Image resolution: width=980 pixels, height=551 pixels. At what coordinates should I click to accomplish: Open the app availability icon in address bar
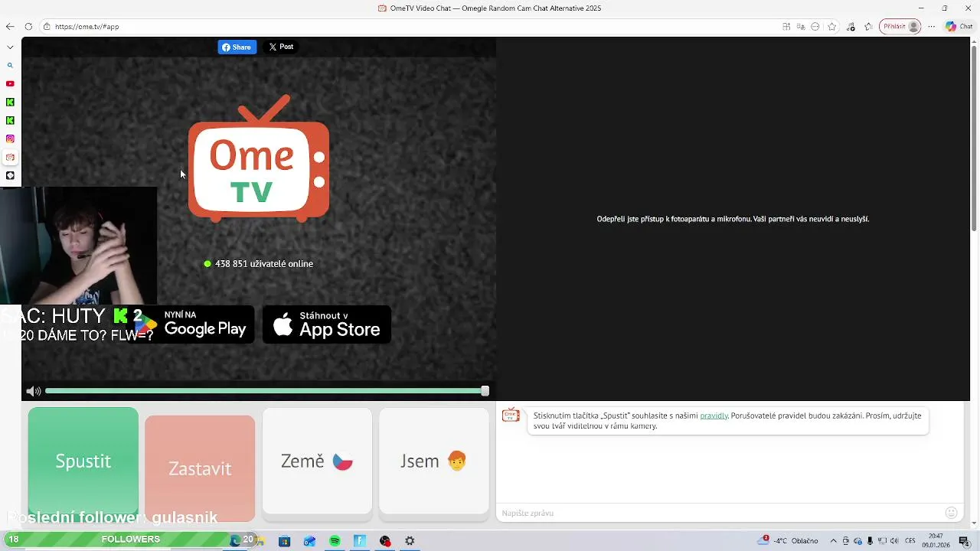786,26
